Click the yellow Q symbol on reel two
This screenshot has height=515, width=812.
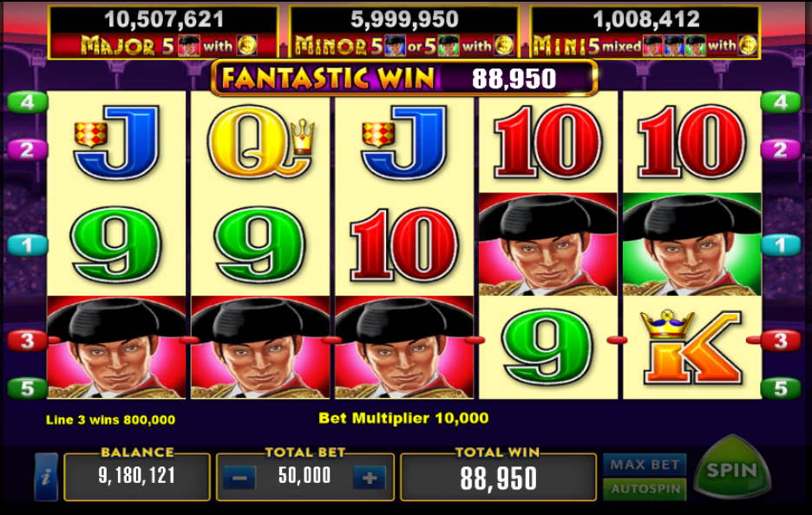click(260, 142)
